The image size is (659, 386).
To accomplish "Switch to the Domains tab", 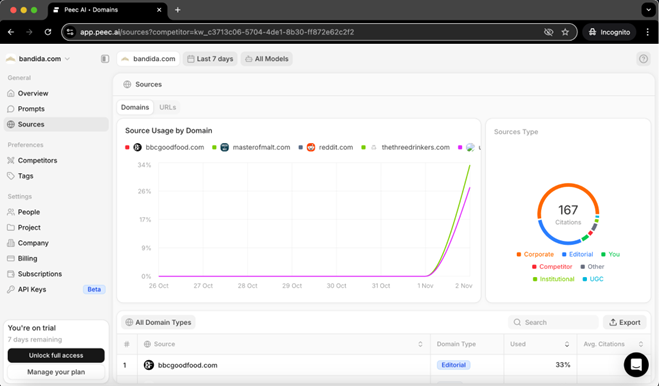I will (135, 107).
